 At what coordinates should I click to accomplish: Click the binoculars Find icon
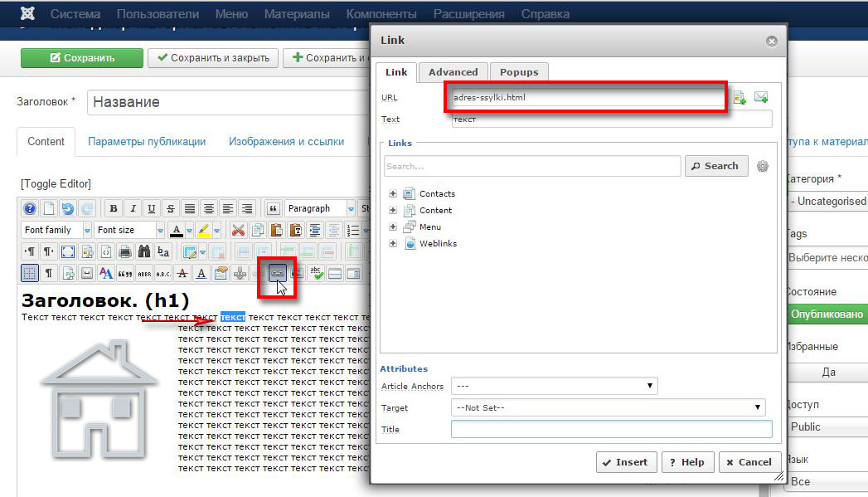coord(144,251)
